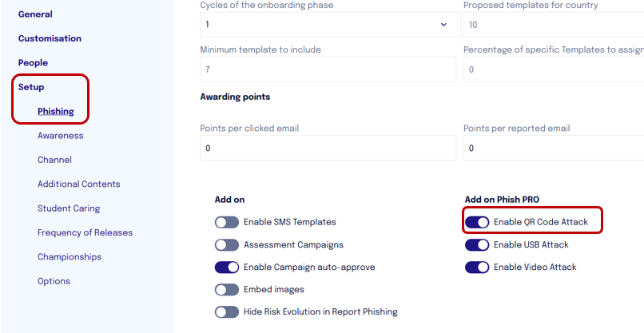Go to Customisation section
The image size is (644, 333).
click(x=50, y=38)
